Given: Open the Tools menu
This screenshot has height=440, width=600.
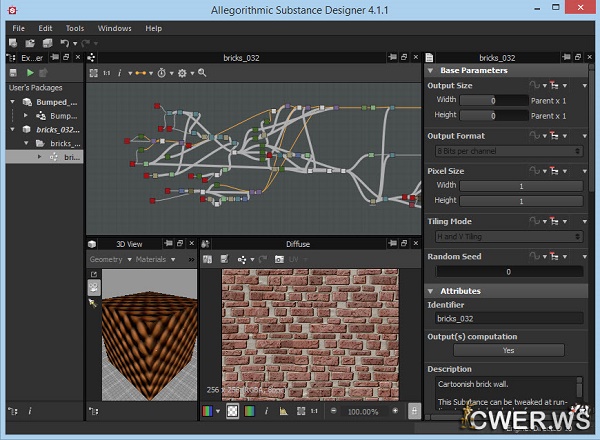Looking at the screenshot, I should click(75, 28).
